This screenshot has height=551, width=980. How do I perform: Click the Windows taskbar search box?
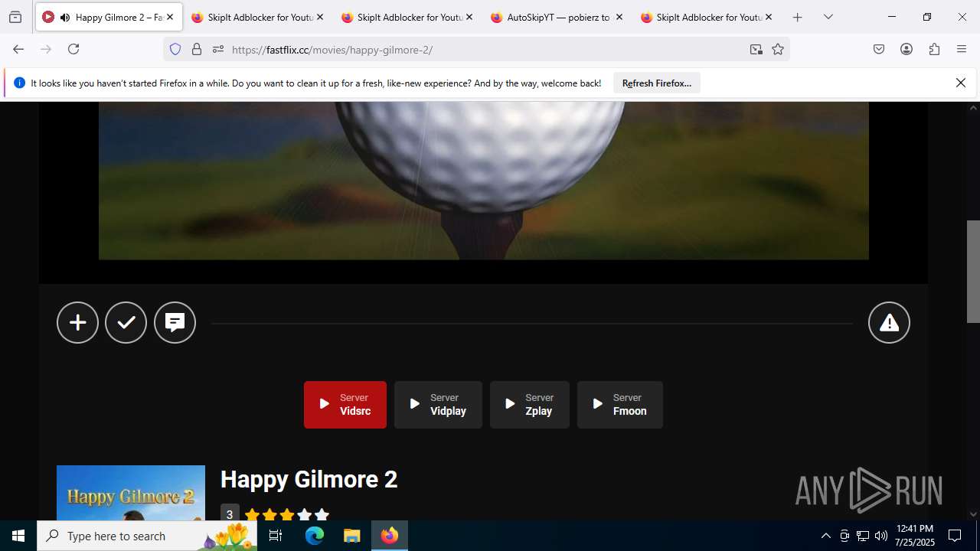tap(147, 536)
